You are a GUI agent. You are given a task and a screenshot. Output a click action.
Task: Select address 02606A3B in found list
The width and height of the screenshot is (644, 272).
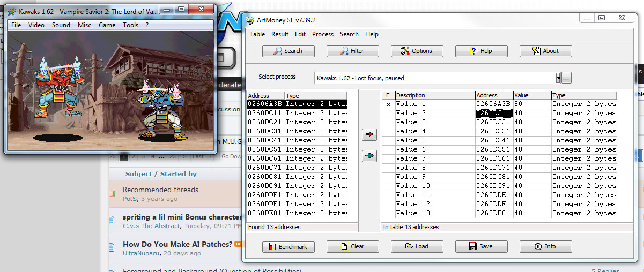coord(265,104)
